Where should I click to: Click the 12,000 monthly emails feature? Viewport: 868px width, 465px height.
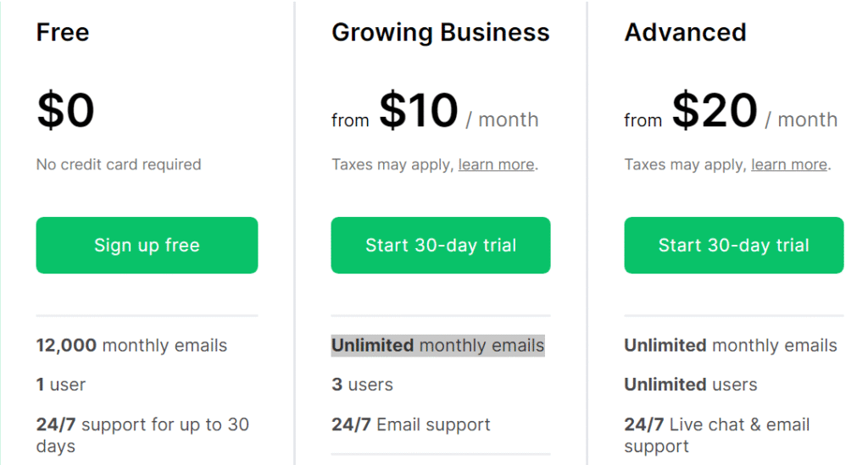tap(131, 346)
